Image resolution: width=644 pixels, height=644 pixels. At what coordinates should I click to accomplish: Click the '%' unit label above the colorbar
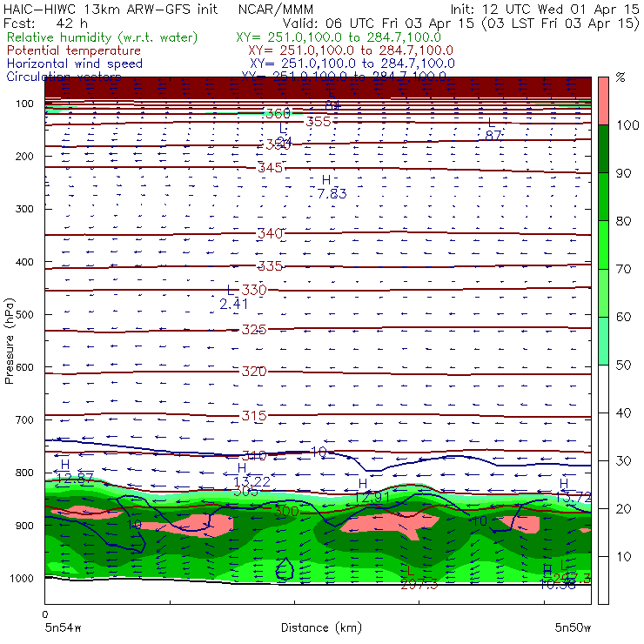(x=621, y=77)
